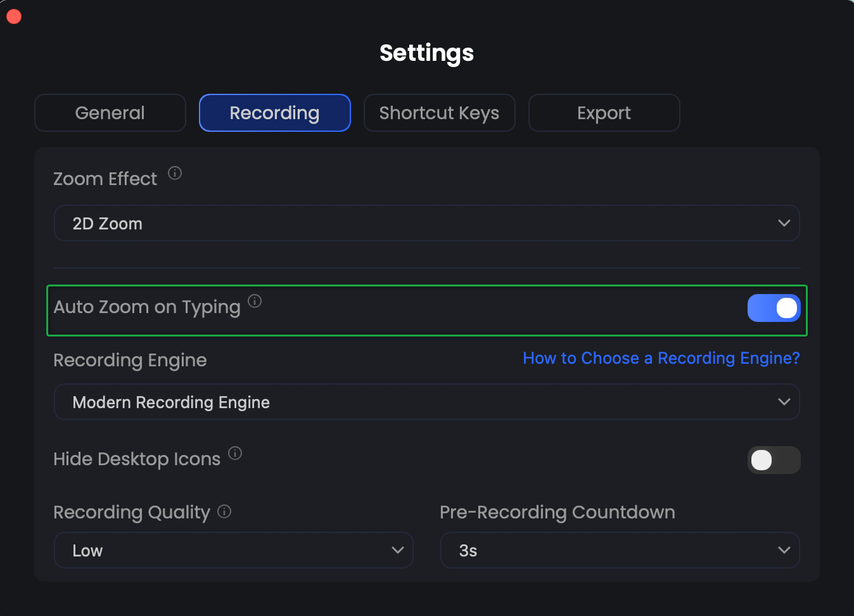The width and height of the screenshot is (854, 616).
Task: Click the Zoom Effect label
Action: 105,179
